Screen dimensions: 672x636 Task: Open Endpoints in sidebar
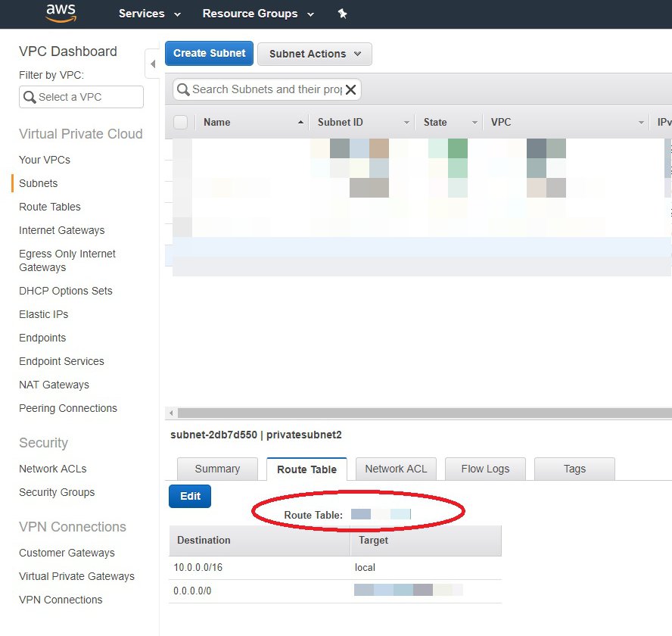42,338
